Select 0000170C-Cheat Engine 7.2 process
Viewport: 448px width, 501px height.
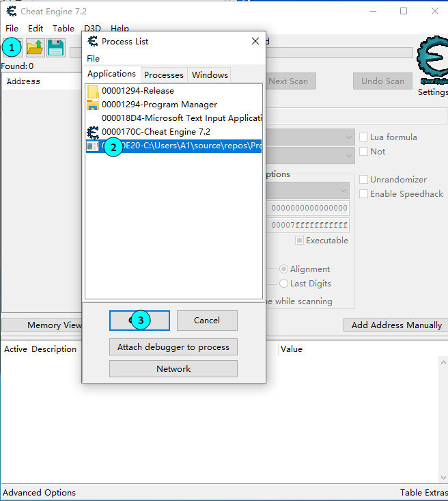click(x=173, y=132)
